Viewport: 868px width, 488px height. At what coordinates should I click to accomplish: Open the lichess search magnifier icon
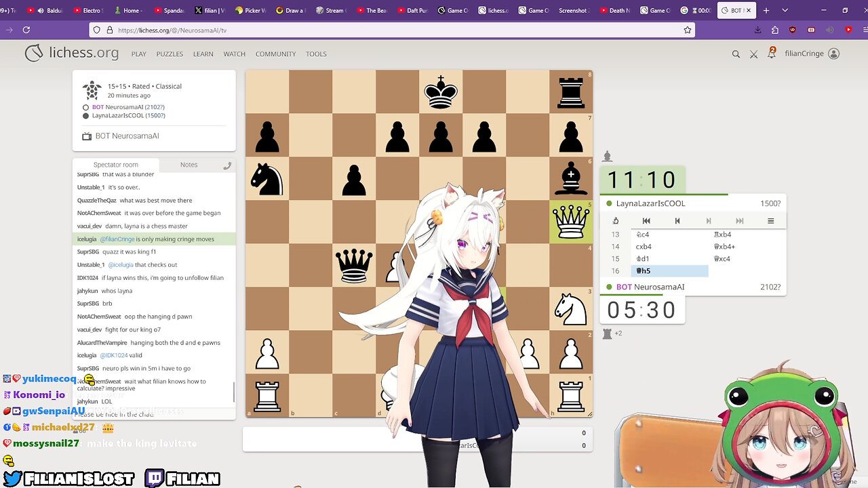(736, 54)
